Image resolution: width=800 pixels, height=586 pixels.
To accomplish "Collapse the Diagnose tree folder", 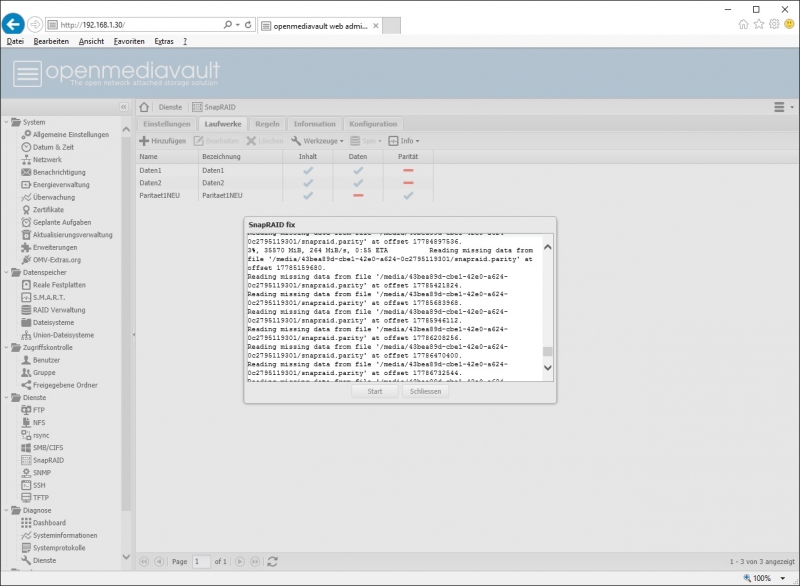I will 6,510.
